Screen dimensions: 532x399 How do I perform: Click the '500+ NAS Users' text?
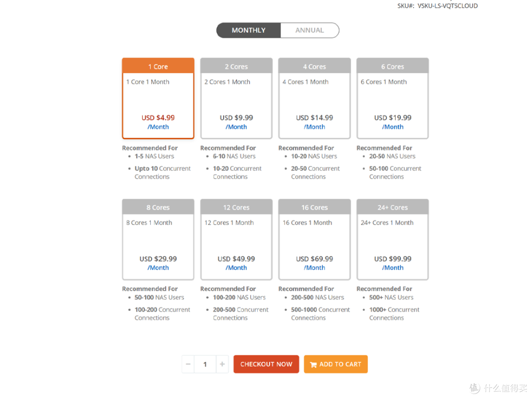(x=391, y=297)
